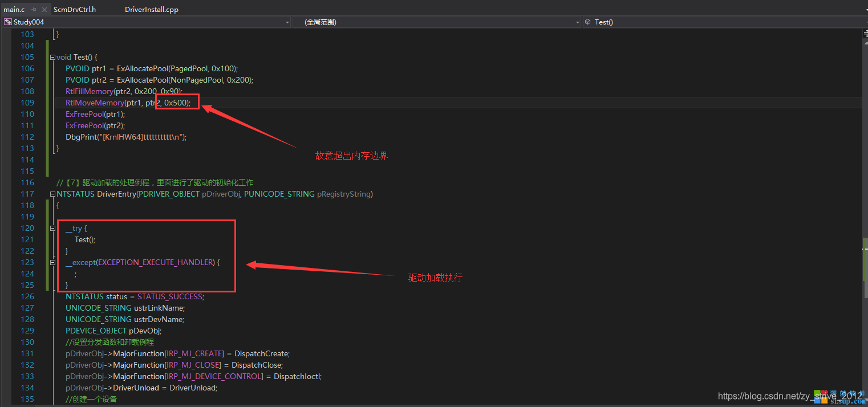Place cursor on RtlMoveMemory call
The image size is (868, 407).
tap(95, 103)
